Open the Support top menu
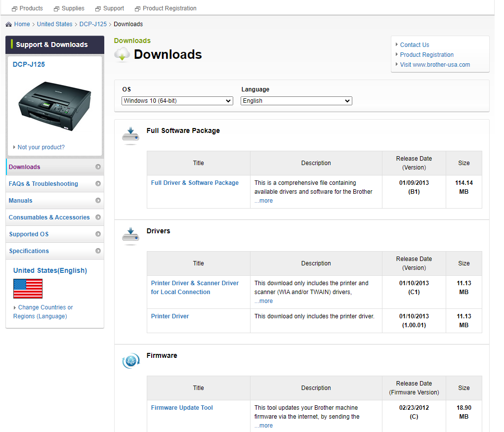The width and height of the screenshot is (504, 432). pyautogui.click(x=114, y=8)
